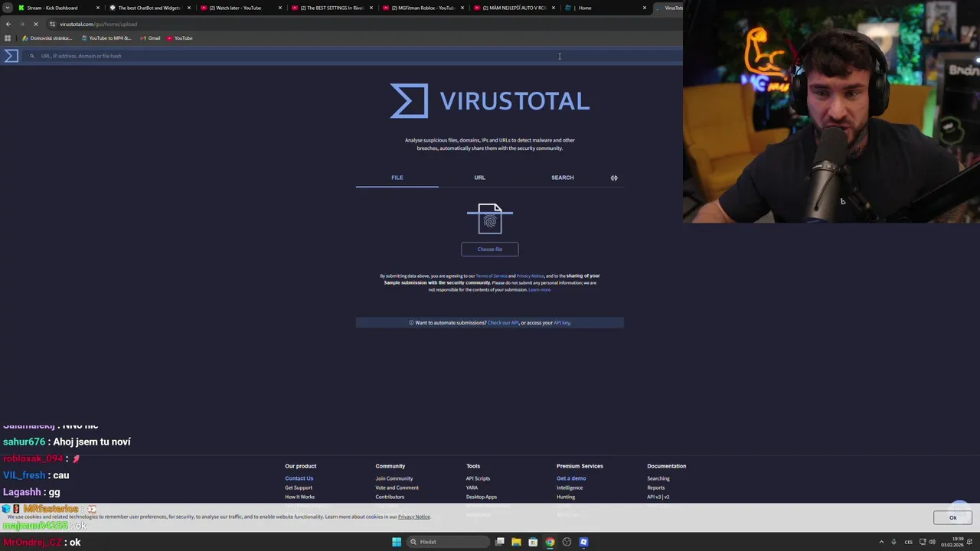This screenshot has height=551, width=980.
Task: Switch to The best ChatBot and Widgets tab
Action: click(x=149, y=8)
